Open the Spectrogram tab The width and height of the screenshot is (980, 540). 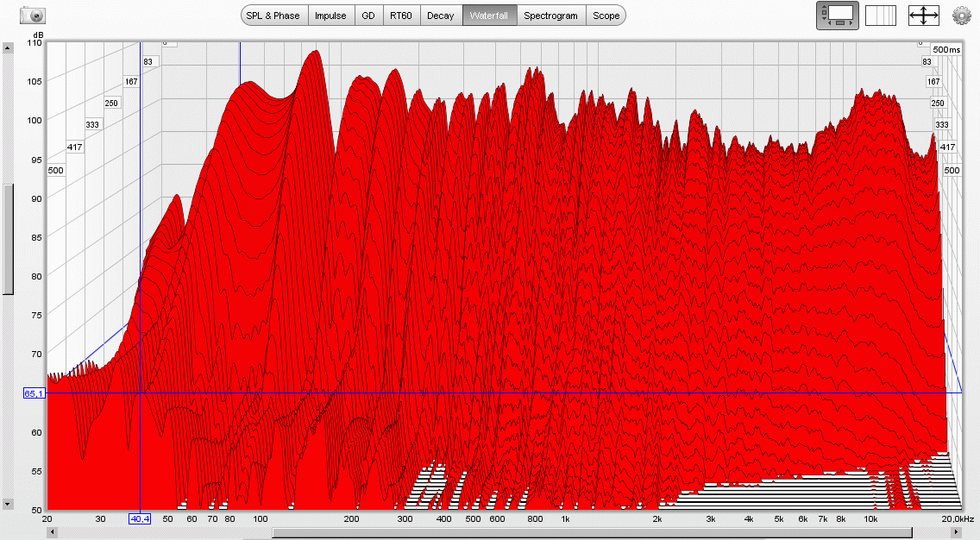tap(550, 16)
